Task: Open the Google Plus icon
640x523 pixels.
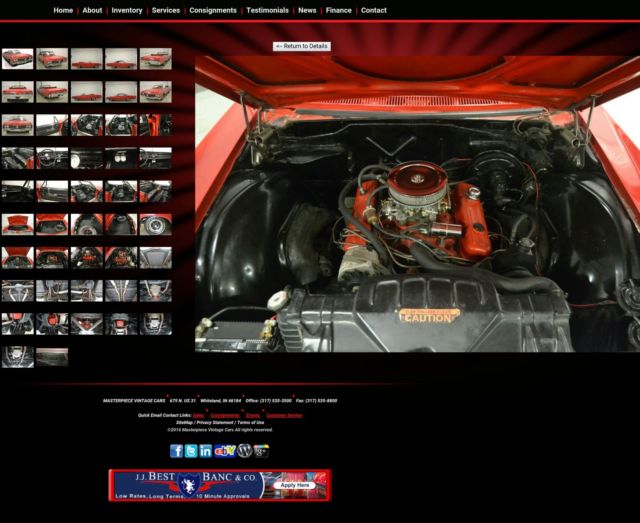Action: click(261, 451)
